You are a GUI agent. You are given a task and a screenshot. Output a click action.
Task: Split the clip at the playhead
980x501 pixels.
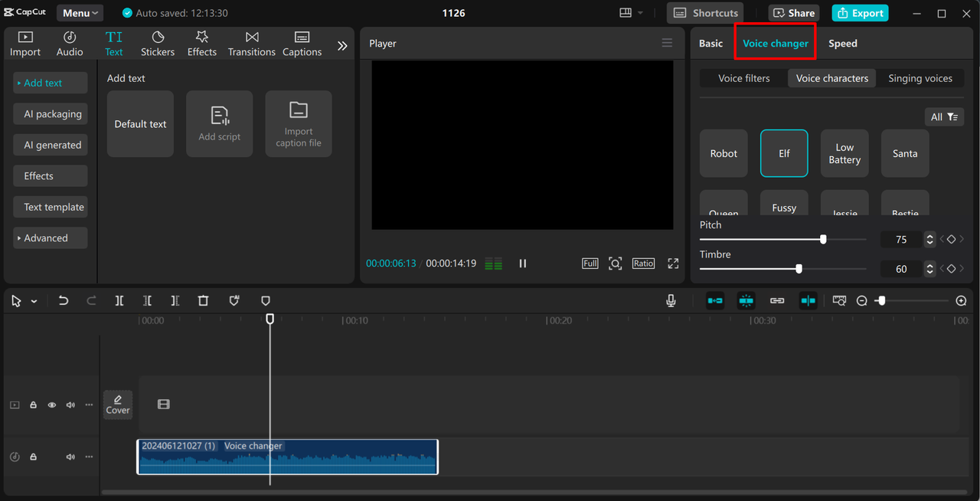pos(119,301)
